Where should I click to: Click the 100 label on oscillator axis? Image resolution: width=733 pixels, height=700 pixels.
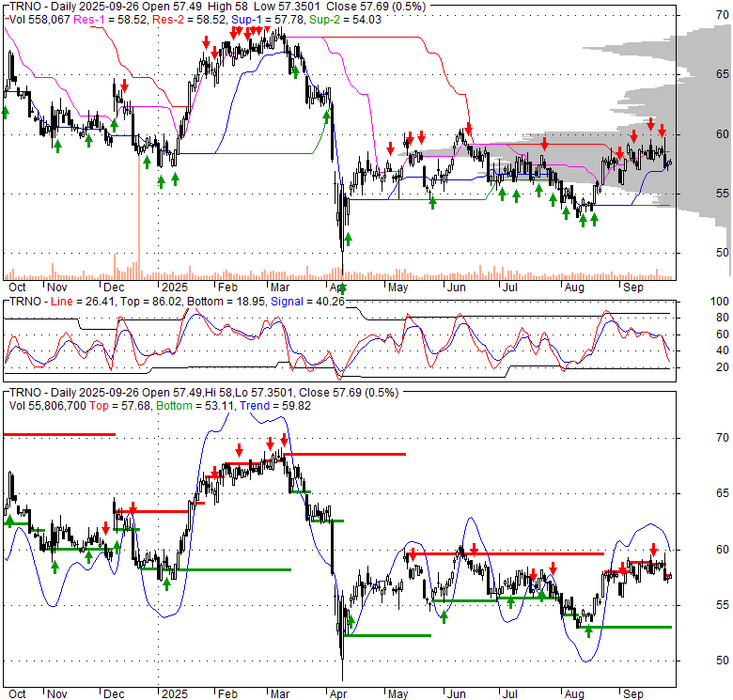click(719, 302)
